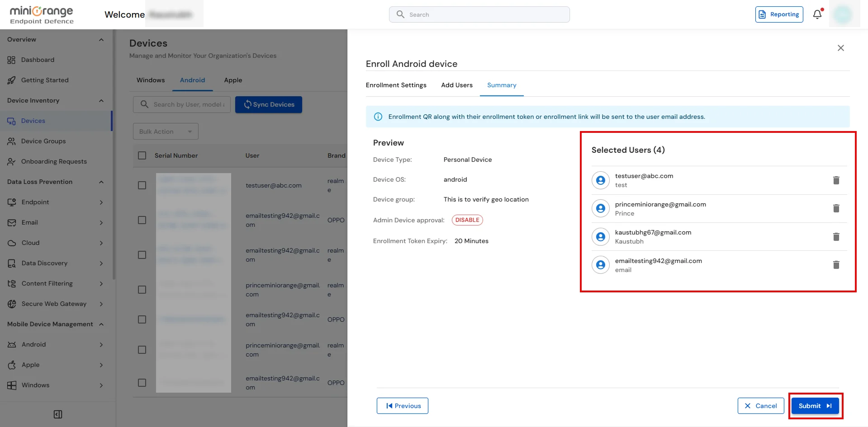Check the last emailtesting942 OPPO device row
The height and width of the screenshot is (427, 868).
(x=142, y=383)
